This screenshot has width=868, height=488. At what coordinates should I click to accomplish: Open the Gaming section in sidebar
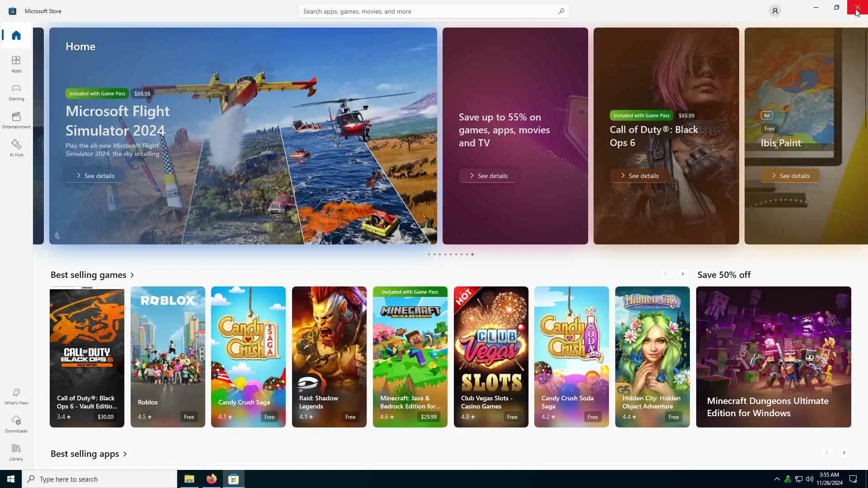click(x=16, y=92)
